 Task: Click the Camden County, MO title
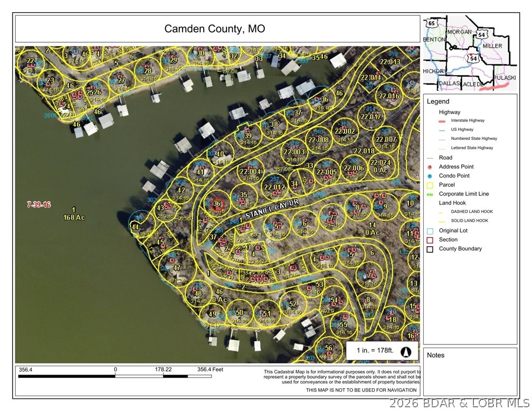[215, 29]
